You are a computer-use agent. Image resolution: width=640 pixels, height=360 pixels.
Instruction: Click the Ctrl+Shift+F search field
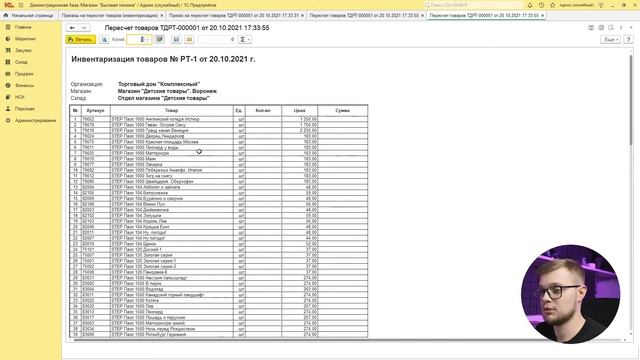pyautogui.click(x=473, y=5)
